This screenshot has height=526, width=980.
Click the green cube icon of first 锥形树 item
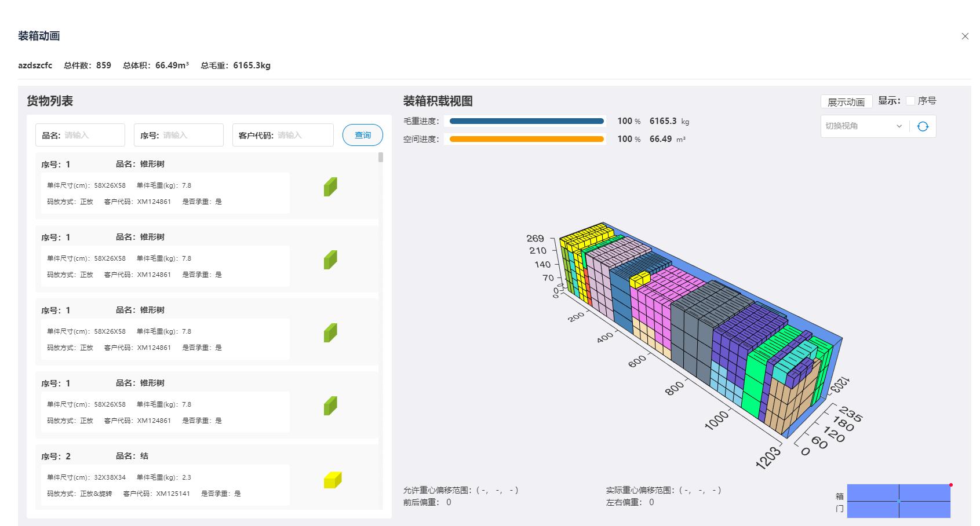click(x=329, y=187)
